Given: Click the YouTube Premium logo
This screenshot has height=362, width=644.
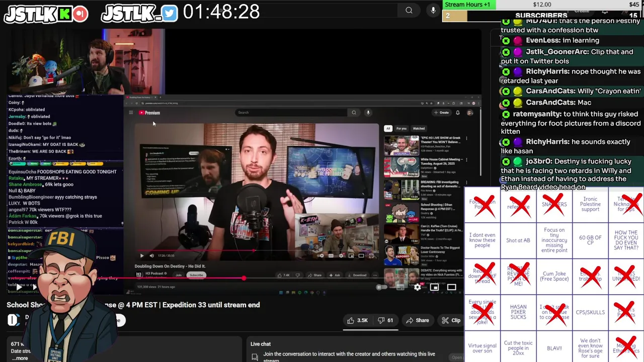Looking at the screenshot, I should pos(149,113).
